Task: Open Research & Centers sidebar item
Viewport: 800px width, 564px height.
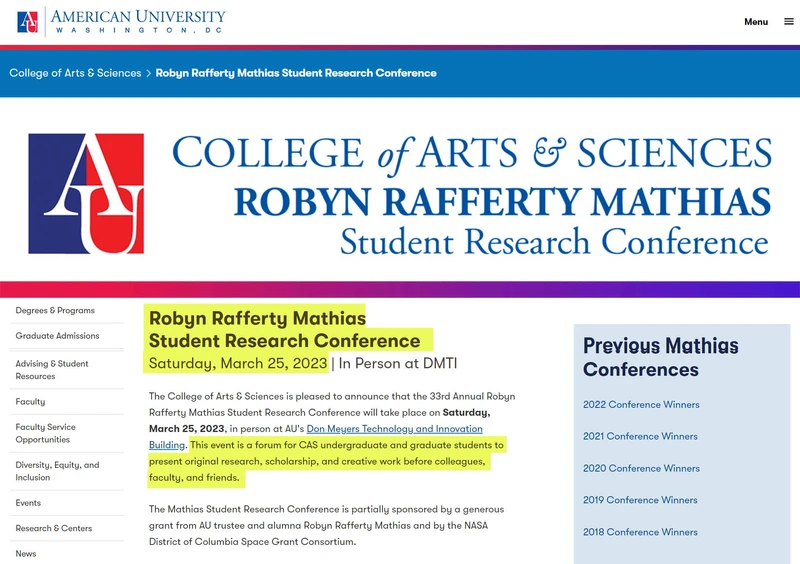Action: coord(54,528)
